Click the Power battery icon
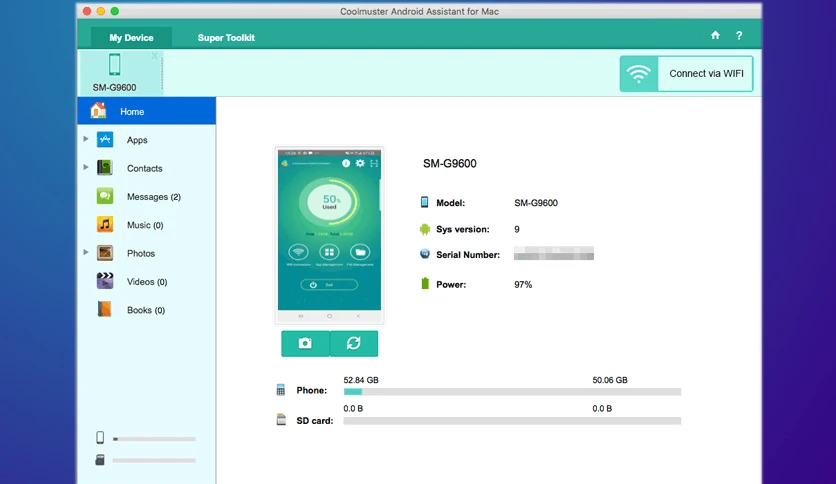The height and width of the screenshot is (484, 836). pyautogui.click(x=425, y=283)
